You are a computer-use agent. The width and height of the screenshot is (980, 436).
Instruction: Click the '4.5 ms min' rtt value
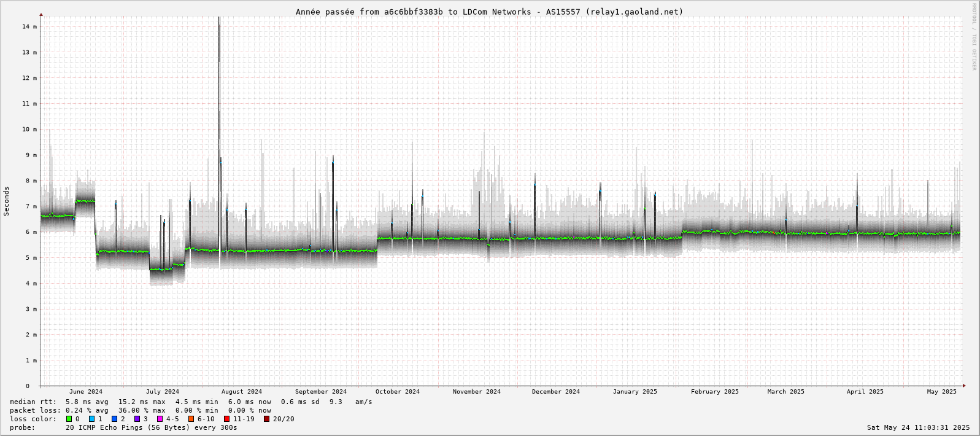[x=197, y=402]
